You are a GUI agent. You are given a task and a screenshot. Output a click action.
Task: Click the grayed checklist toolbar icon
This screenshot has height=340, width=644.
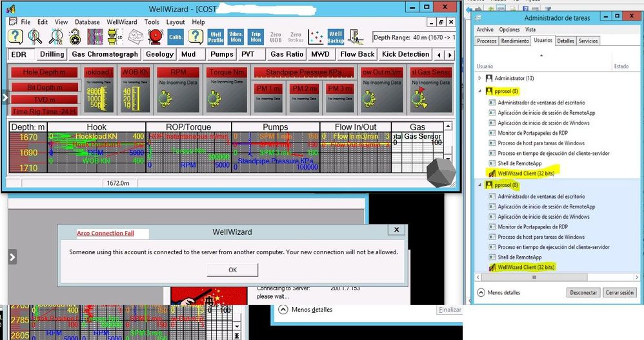[x=135, y=37]
